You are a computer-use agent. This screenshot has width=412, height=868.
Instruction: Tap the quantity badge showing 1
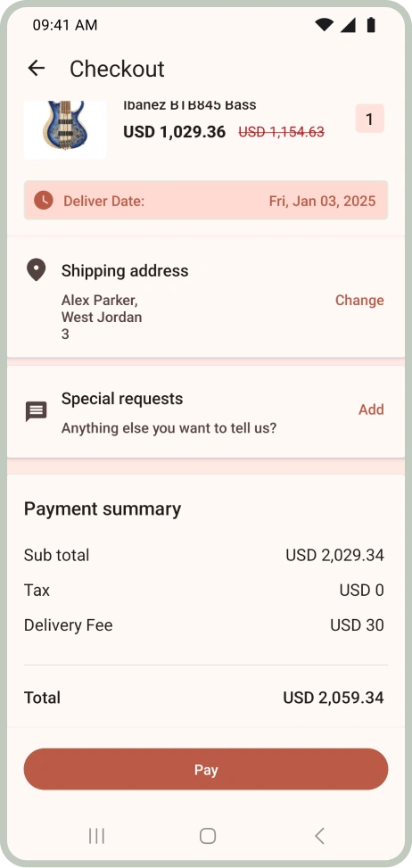[x=369, y=119]
